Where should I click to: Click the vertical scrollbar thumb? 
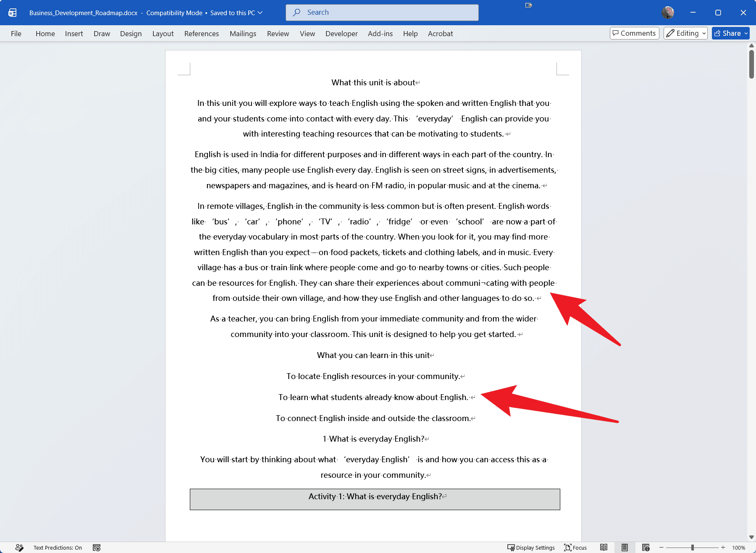tap(751, 64)
